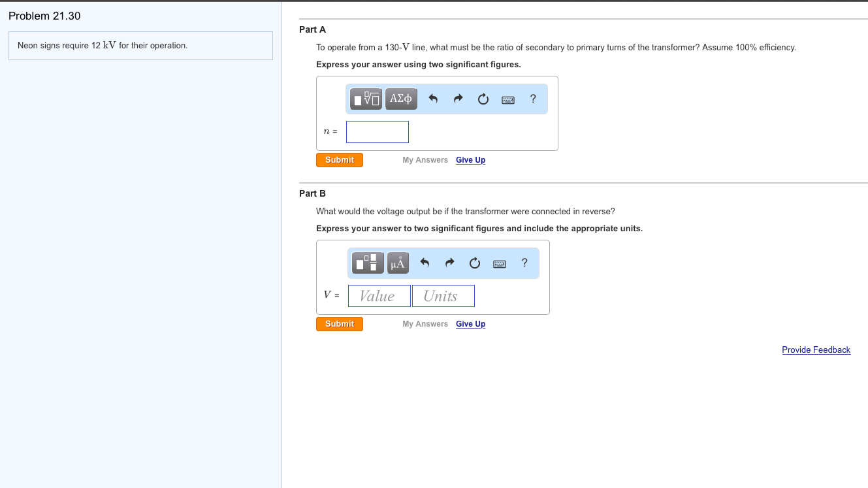Viewport: 868px width, 488px height.
Task: Give up on Part B
Action: point(470,324)
